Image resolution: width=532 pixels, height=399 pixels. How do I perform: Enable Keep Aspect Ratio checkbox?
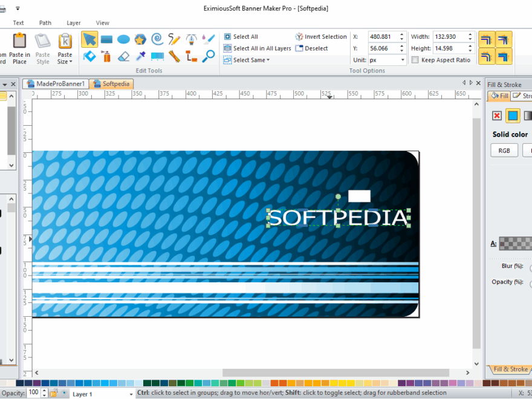point(415,60)
